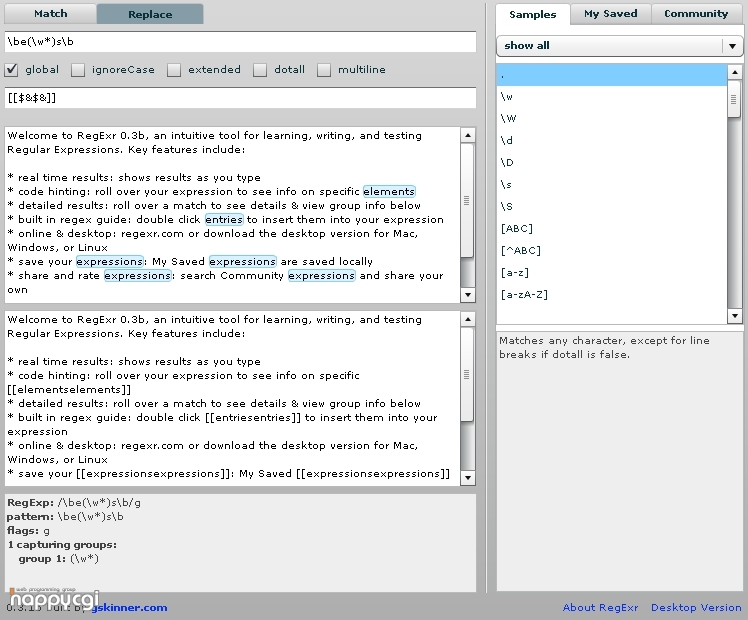Click the replace result scrollbar thumb
Viewport: 748px width, 620px height.
468,374
